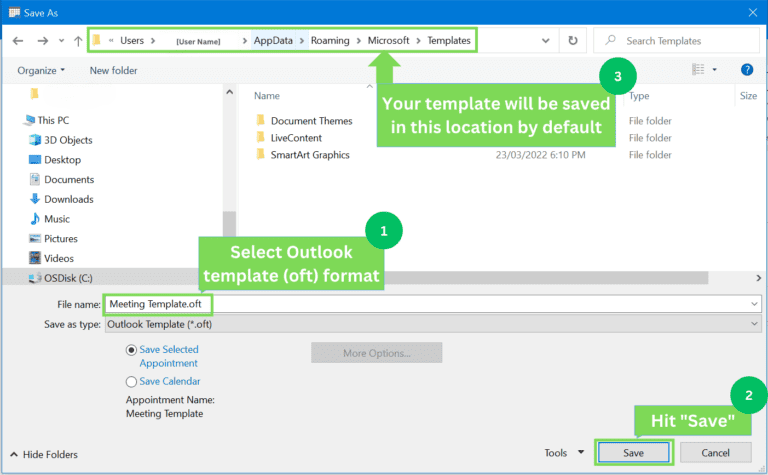The image size is (768, 475).
Task: Refresh the Templates folder view
Action: [573, 41]
